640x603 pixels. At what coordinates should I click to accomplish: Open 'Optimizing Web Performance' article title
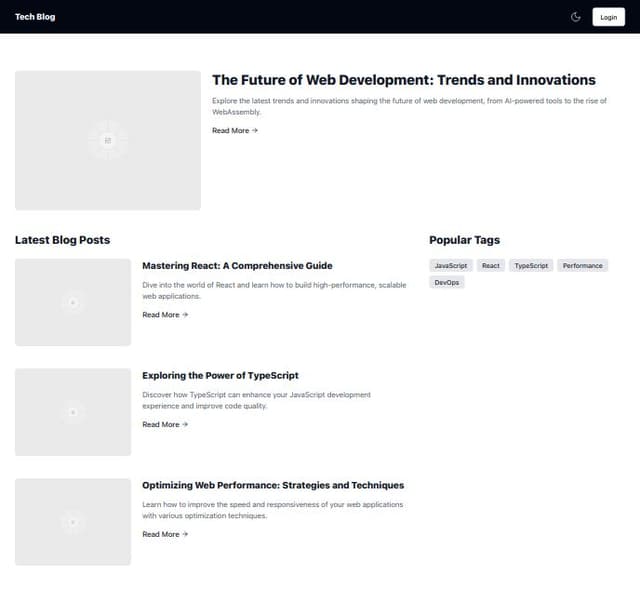point(273,486)
